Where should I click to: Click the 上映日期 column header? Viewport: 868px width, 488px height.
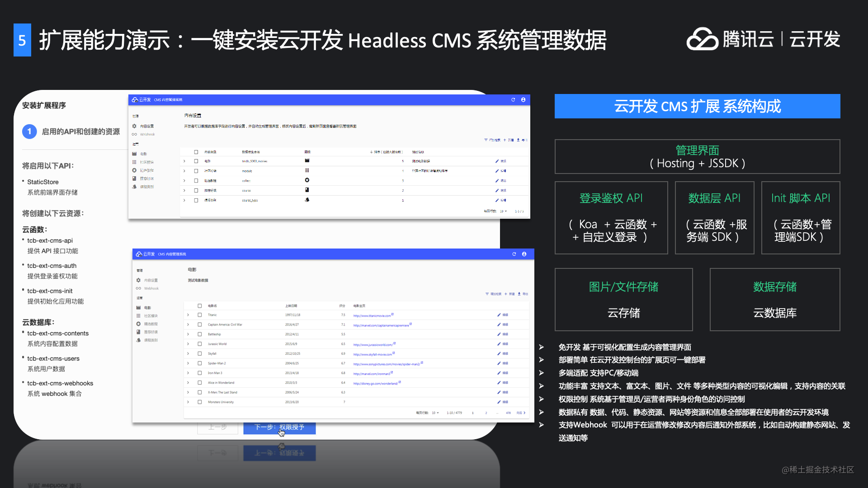pyautogui.click(x=291, y=306)
